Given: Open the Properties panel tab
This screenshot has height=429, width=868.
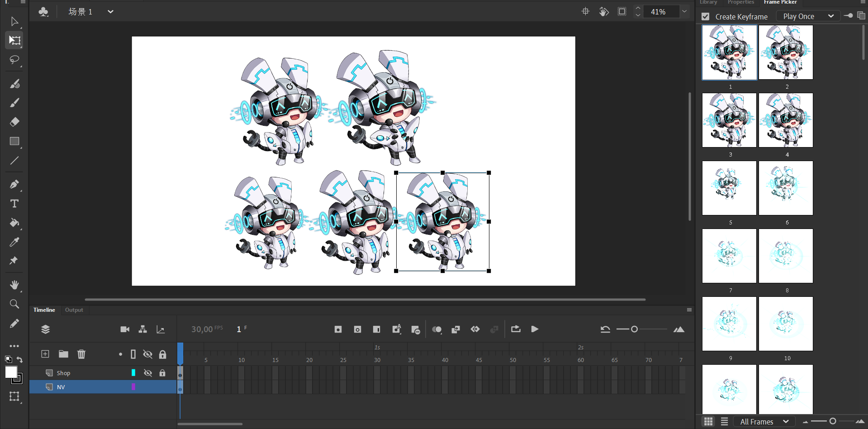Looking at the screenshot, I should click(x=740, y=2).
